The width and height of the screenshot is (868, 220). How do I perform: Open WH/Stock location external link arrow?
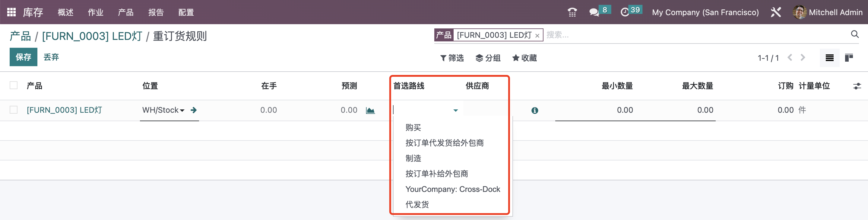[193, 110]
